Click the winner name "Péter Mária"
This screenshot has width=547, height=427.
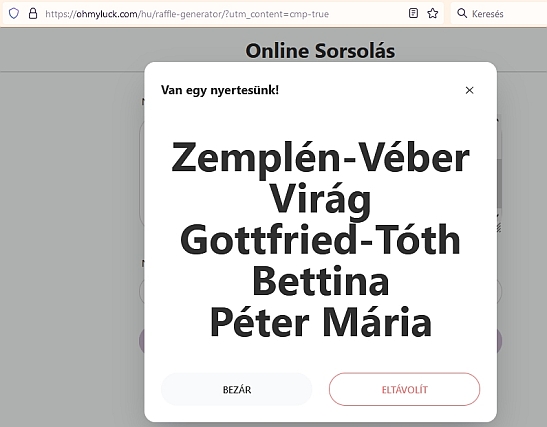click(321, 322)
